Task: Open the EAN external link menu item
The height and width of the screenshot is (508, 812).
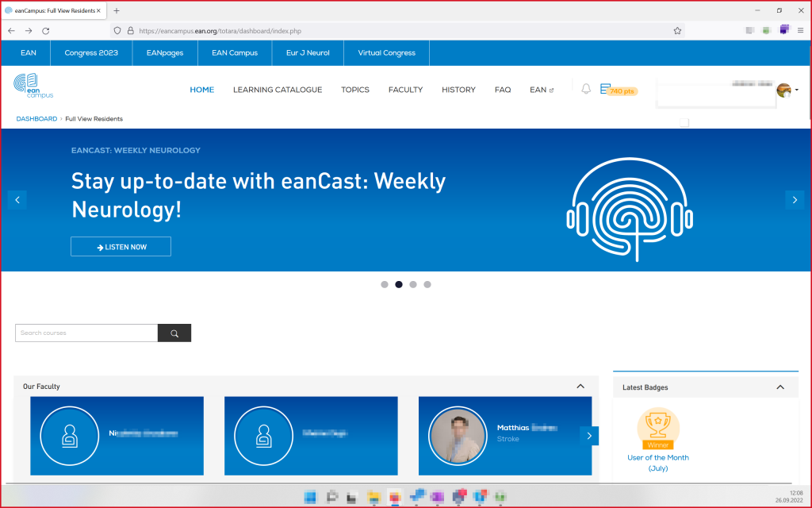Action: pyautogui.click(x=542, y=90)
